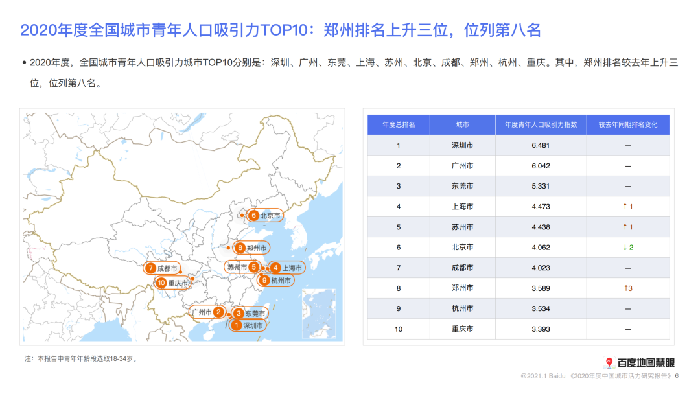This screenshot has height=394, width=700.
Task: Click the slide title about 郑州 ranking
Action: pyautogui.click(x=280, y=30)
